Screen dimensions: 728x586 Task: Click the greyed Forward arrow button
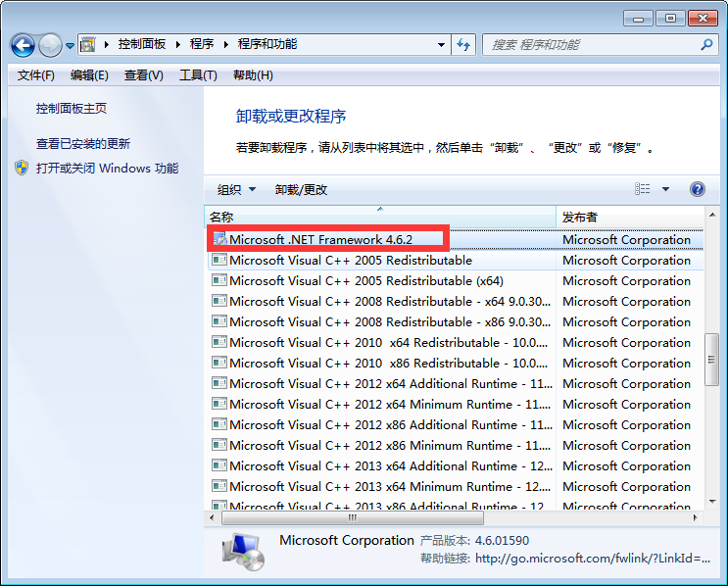(50, 45)
